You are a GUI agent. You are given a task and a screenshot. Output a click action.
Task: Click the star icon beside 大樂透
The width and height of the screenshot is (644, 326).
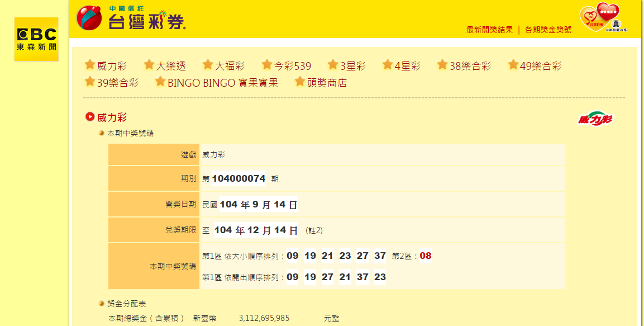[149, 65]
